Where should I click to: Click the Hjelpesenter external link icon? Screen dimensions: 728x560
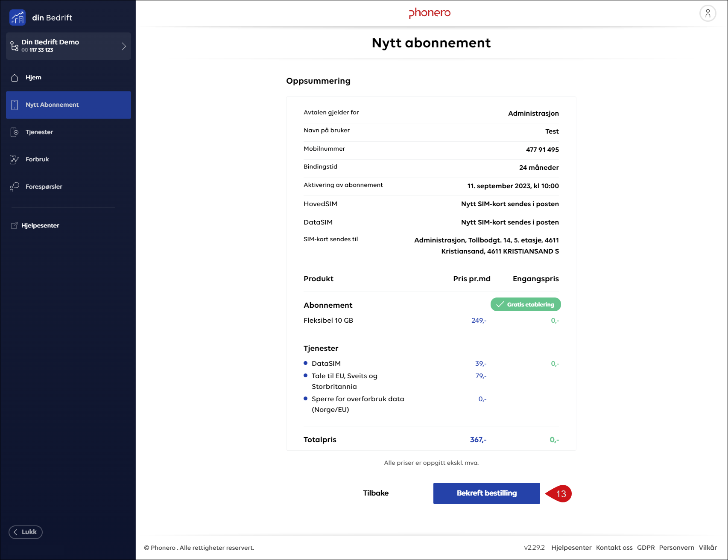point(14,225)
